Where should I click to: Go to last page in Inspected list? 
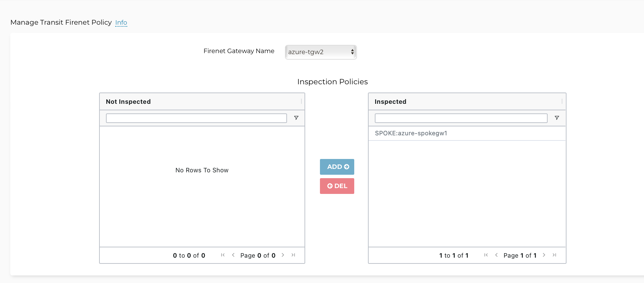[x=554, y=255]
